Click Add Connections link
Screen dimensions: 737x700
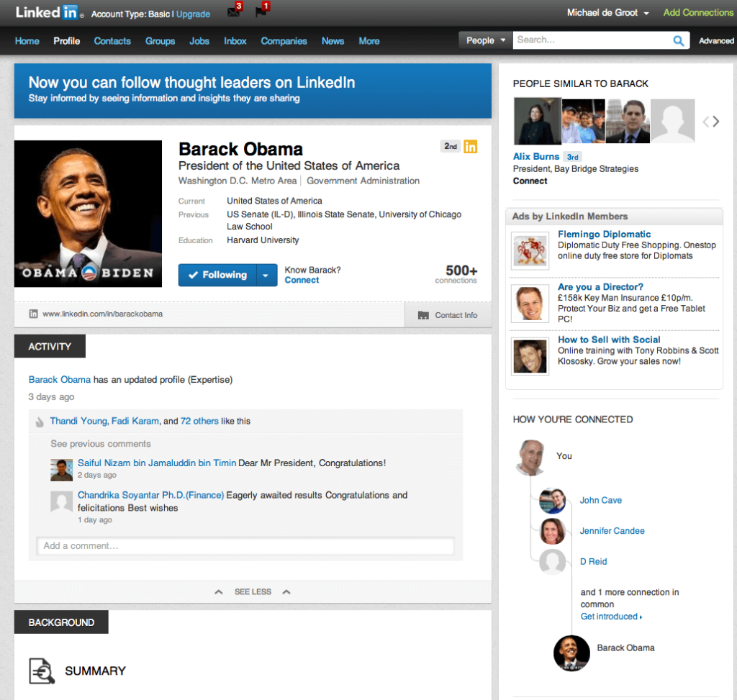pyautogui.click(x=698, y=13)
